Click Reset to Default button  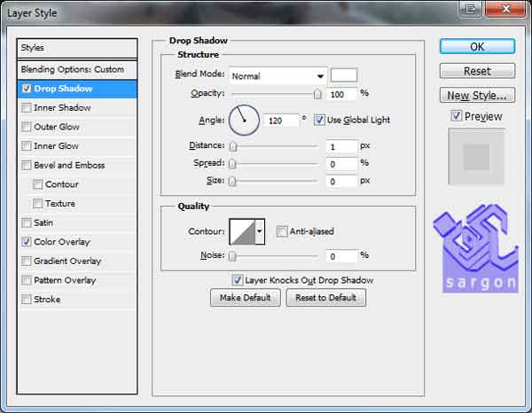[325, 298]
